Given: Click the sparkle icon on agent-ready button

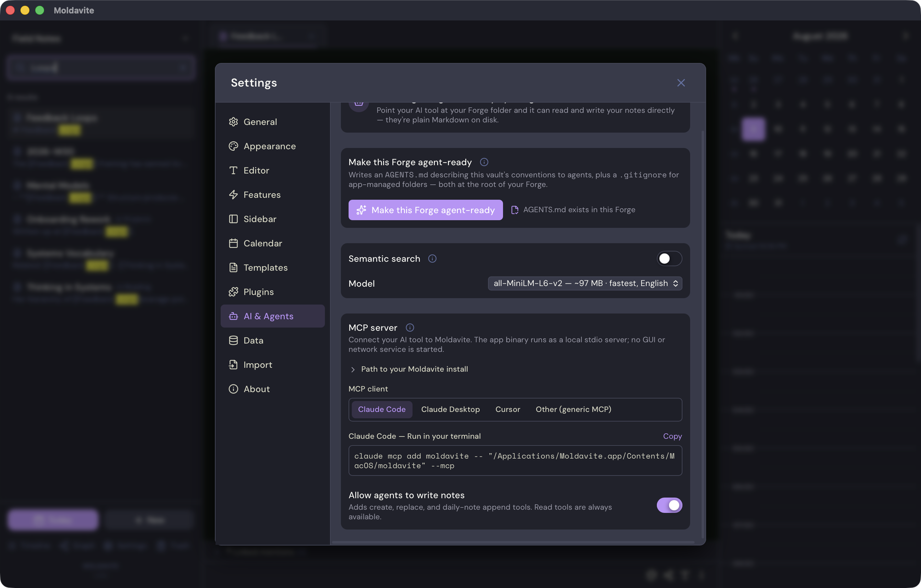Looking at the screenshot, I should tap(361, 210).
